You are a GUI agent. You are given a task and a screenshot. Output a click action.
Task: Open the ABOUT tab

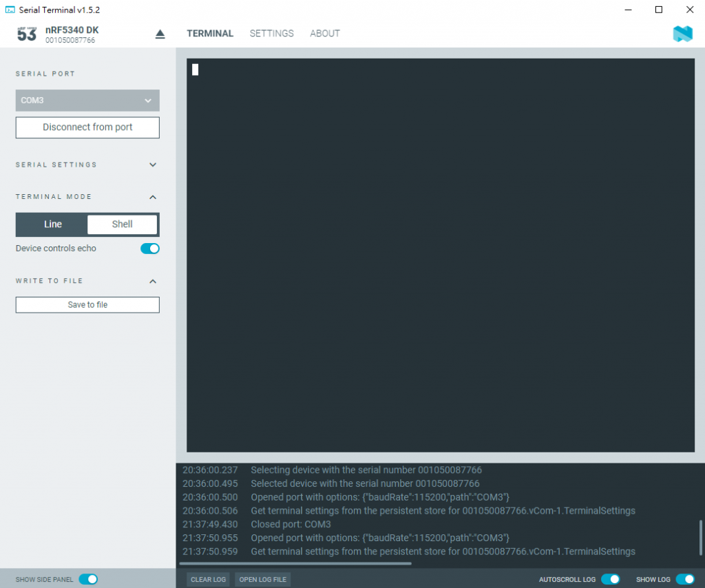[x=325, y=33]
